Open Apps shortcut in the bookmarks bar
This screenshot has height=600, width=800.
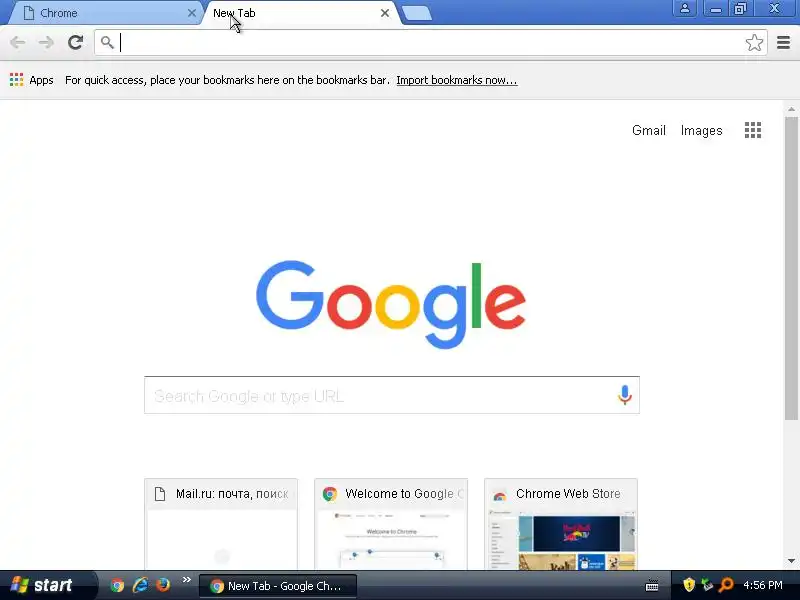pyautogui.click(x=32, y=80)
